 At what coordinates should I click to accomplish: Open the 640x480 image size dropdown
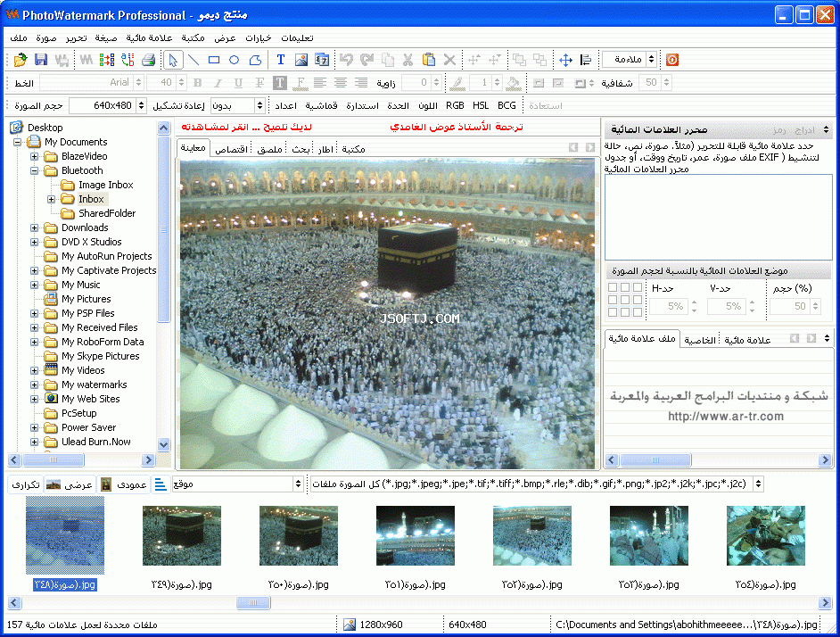click(142, 105)
